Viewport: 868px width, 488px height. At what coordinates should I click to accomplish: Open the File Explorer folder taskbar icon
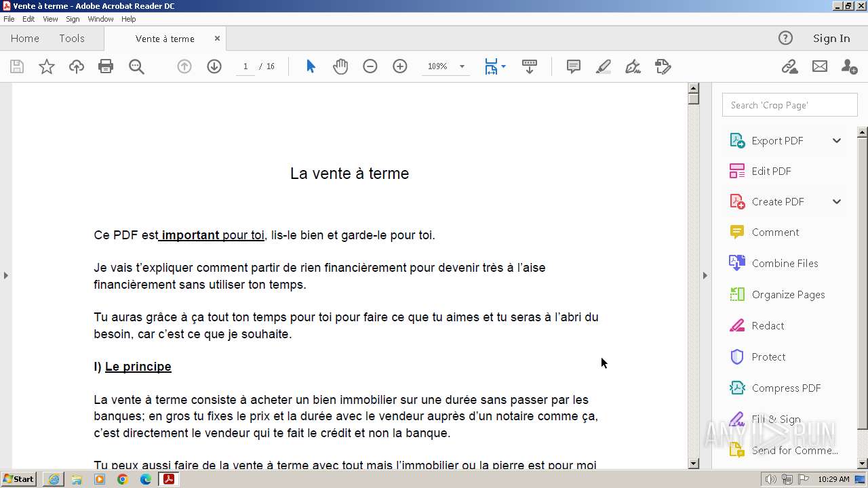point(77,479)
